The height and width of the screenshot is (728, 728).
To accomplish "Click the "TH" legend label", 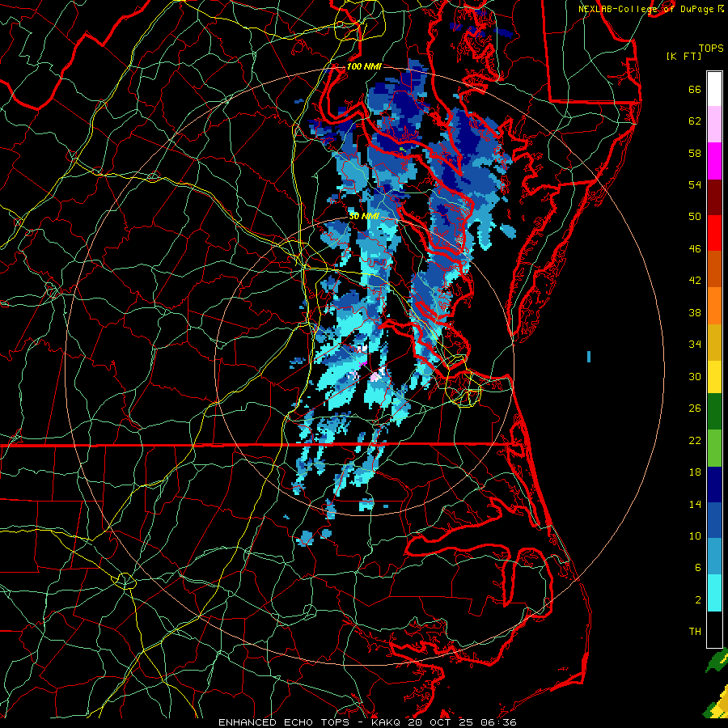I will point(695,632).
